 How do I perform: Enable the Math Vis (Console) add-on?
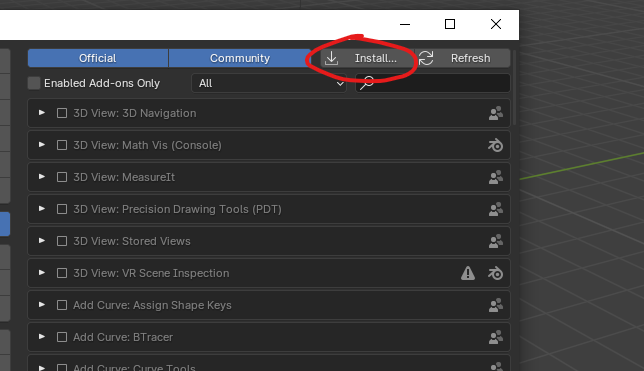(x=62, y=145)
